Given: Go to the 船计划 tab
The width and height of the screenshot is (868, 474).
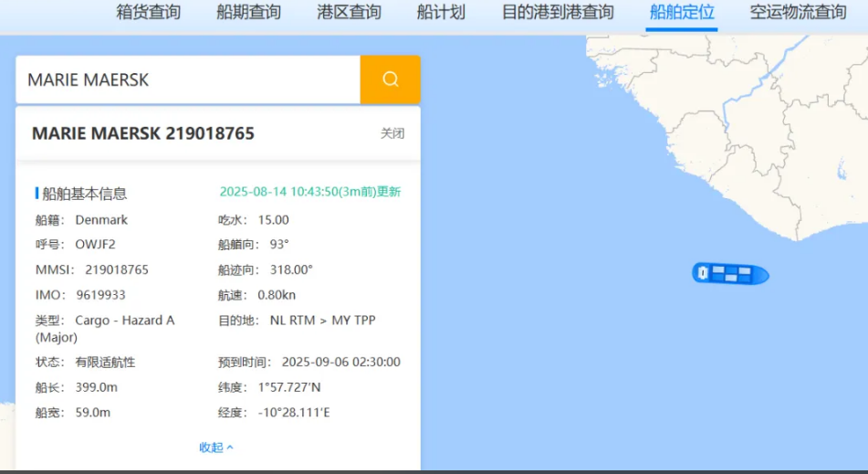Looking at the screenshot, I should (x=441, y=12).
